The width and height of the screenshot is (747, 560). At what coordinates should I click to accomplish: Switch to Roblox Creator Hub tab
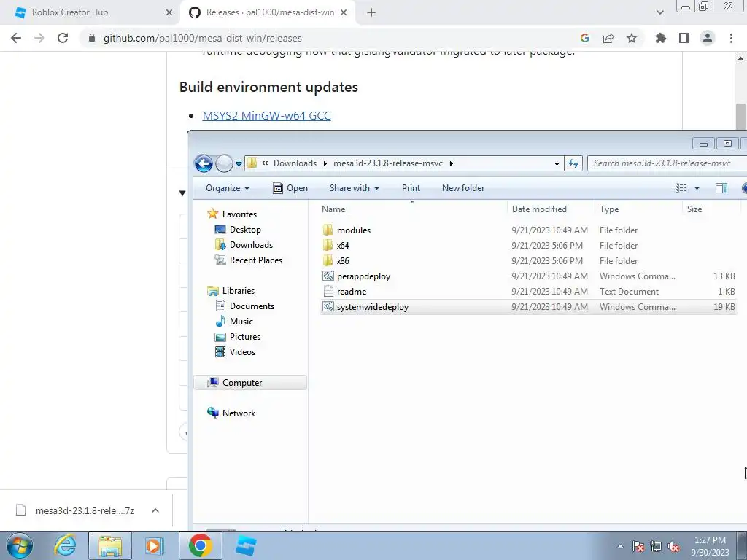tap(90, 12)
